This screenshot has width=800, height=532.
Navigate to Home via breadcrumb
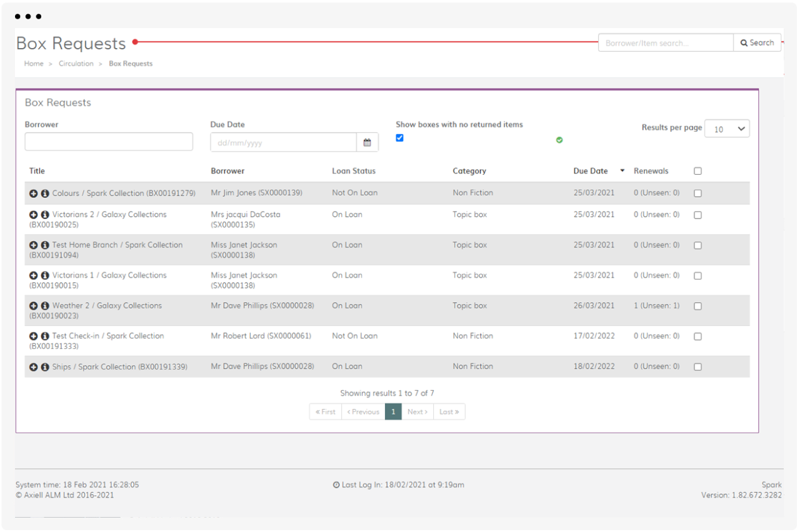(x=34, y=64)
